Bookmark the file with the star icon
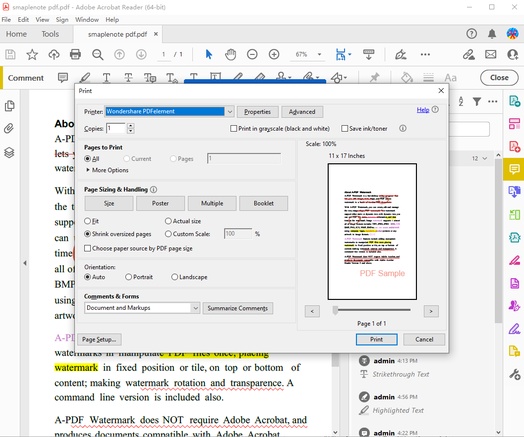The image size is (524, 437). (32, 54)
